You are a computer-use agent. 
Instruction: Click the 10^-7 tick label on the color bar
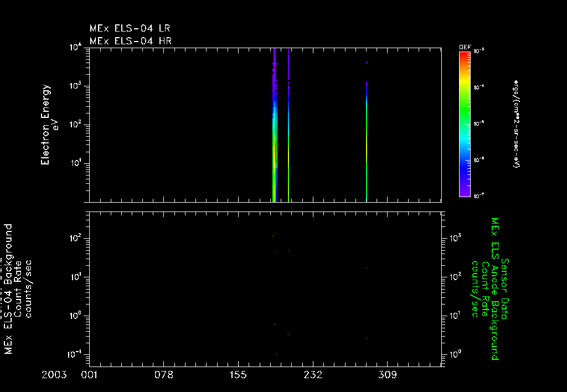click(479, 196)
